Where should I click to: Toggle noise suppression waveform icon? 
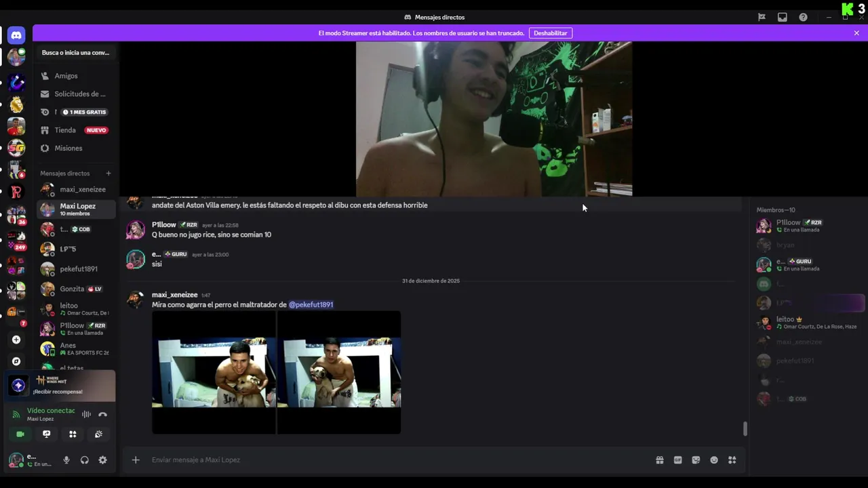pos(86,414)
